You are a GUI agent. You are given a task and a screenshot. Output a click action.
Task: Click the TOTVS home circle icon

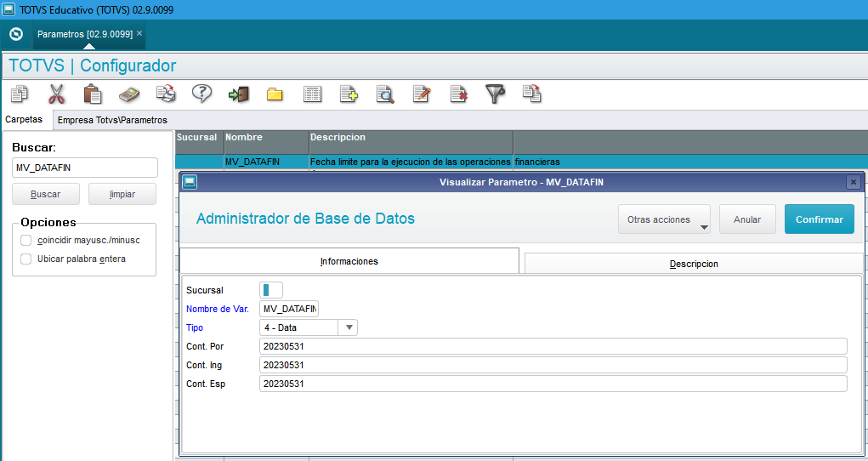17,34
